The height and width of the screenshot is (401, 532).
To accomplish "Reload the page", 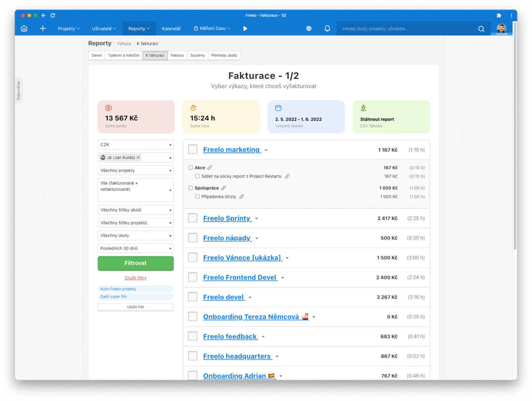I will (53, 16).
